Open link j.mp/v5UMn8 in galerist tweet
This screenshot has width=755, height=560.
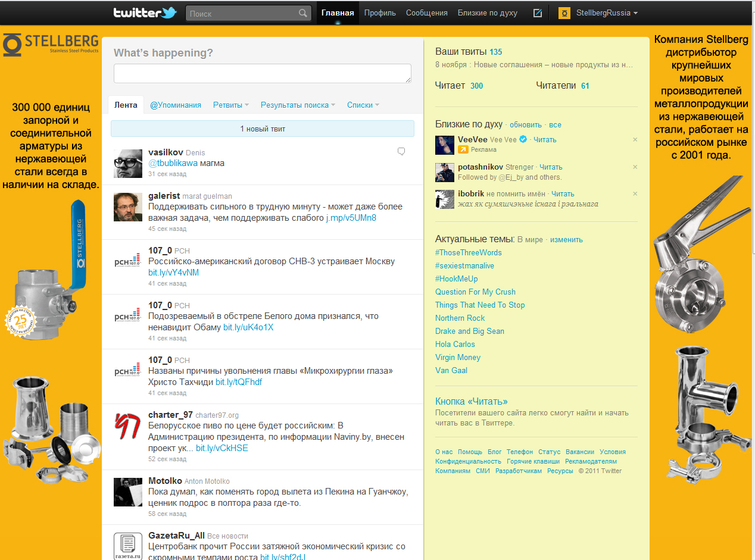[x=351, y=218]
